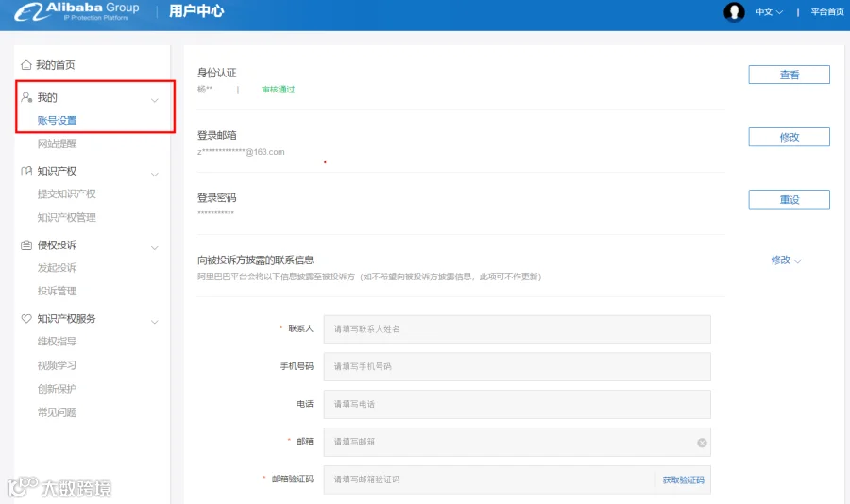Viewport: 850px width, 504px height.
Task: Open 提交知识产权 menu item
Action: click(x=67, y=194)
